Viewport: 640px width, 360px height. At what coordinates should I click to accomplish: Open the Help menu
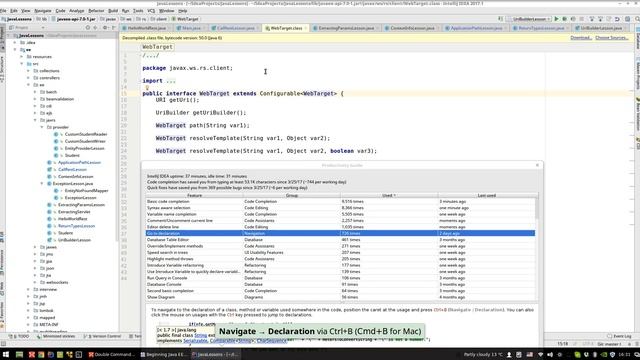pos(182,11)
